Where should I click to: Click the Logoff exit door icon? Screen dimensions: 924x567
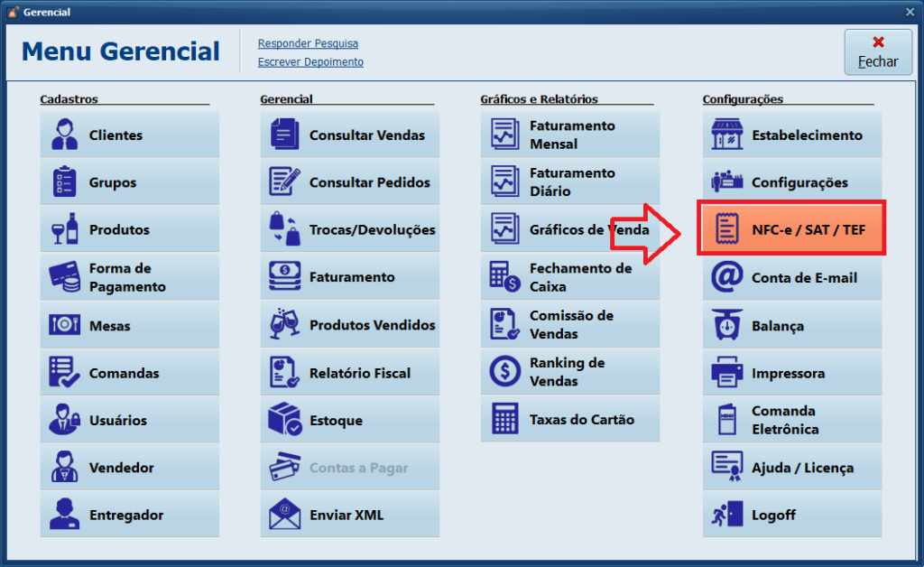(x=726, y=514)
